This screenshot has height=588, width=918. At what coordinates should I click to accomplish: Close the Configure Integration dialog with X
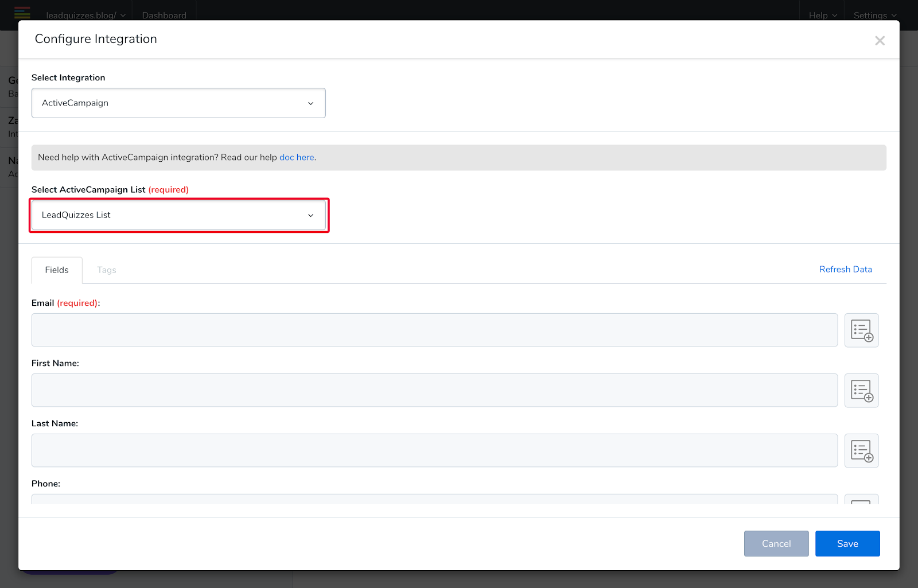click(x=880, y=41)
